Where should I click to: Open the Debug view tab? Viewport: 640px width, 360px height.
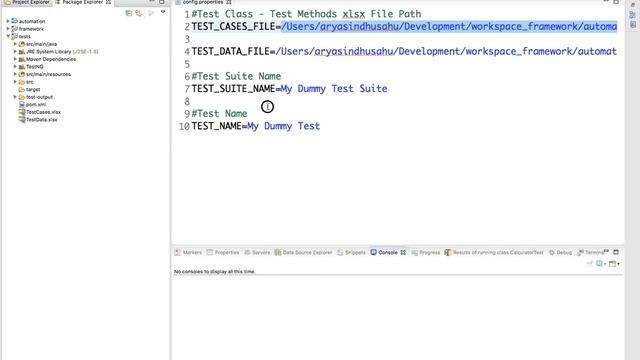click(560, 252)
